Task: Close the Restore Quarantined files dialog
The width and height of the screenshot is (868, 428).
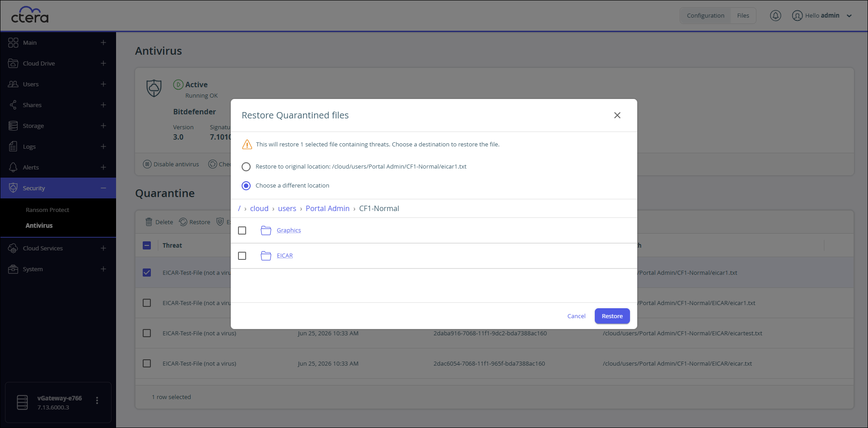Action: click(x=617, y=115)
